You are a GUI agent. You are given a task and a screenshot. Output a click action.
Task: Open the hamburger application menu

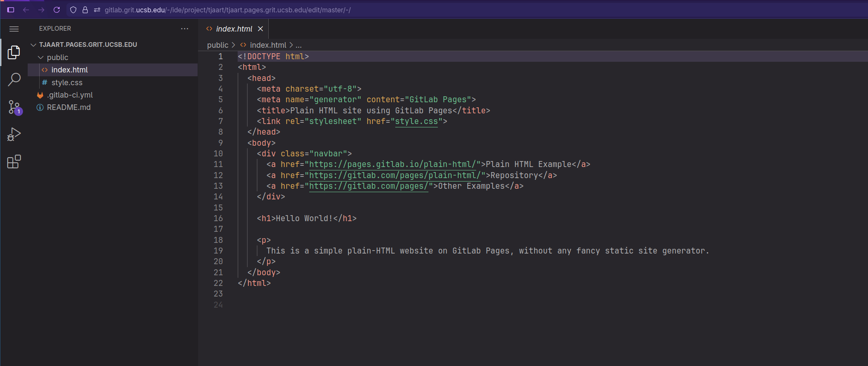tap(14, 29)
